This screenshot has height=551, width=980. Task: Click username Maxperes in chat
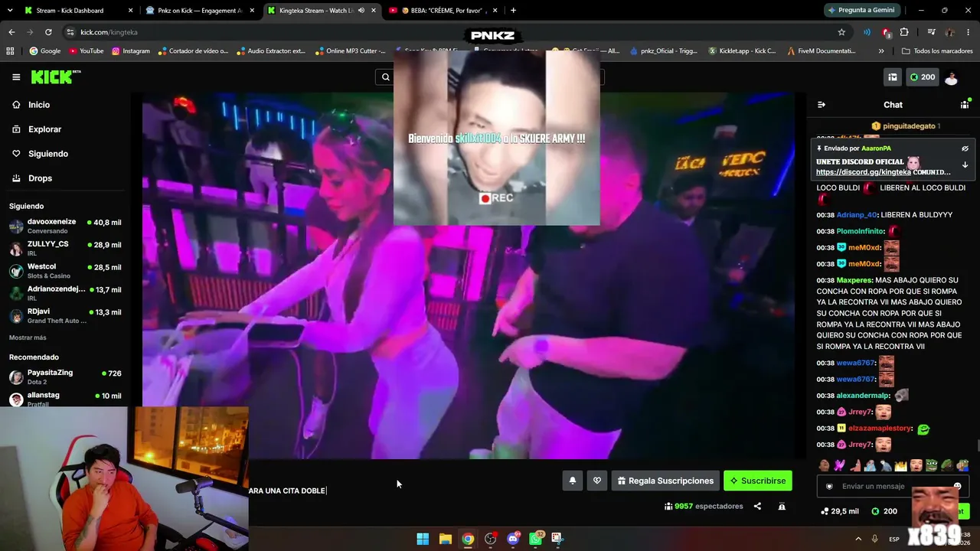pos(854,280)
